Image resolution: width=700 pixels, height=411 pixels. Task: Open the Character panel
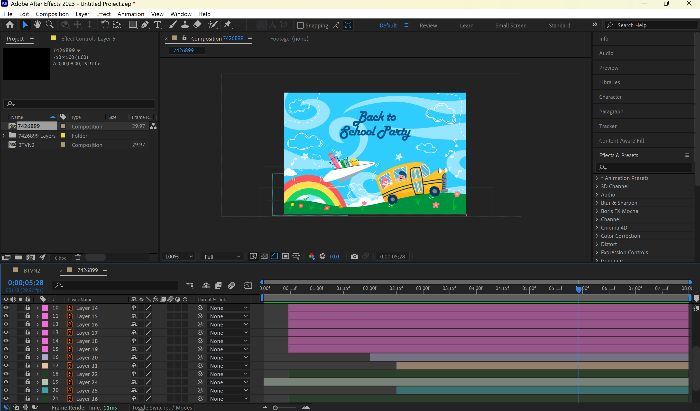pyautogui.click(x=610, y=97)
